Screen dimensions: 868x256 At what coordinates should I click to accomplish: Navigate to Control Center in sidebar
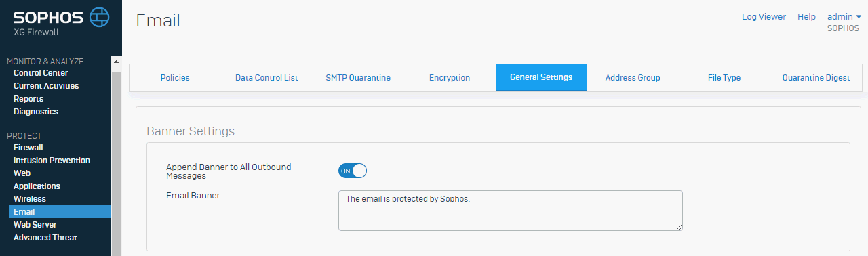41,73
